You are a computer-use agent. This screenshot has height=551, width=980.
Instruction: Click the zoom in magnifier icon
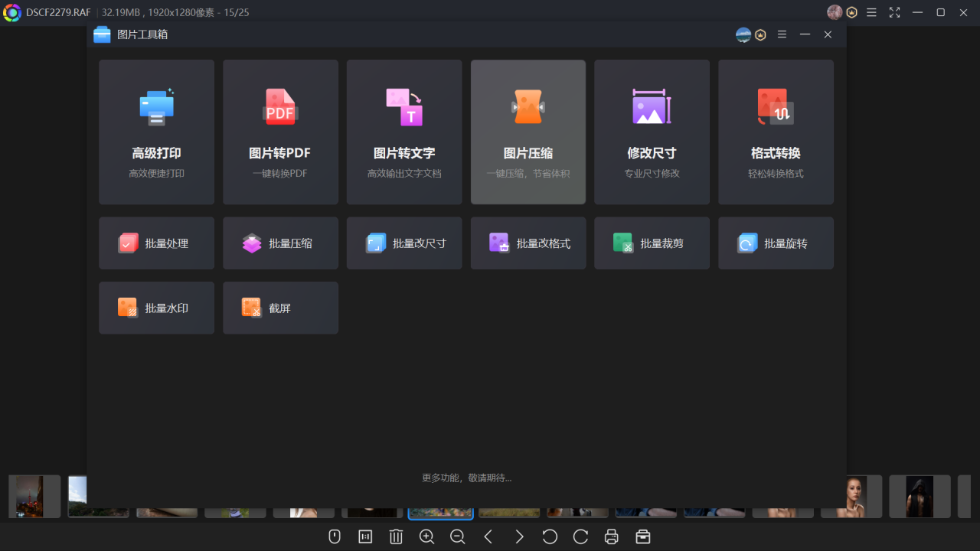point(427,536)
